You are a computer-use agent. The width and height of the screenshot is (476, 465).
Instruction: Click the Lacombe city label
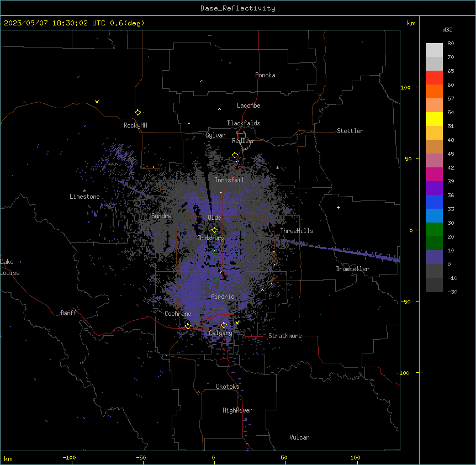tap(248, 105)
